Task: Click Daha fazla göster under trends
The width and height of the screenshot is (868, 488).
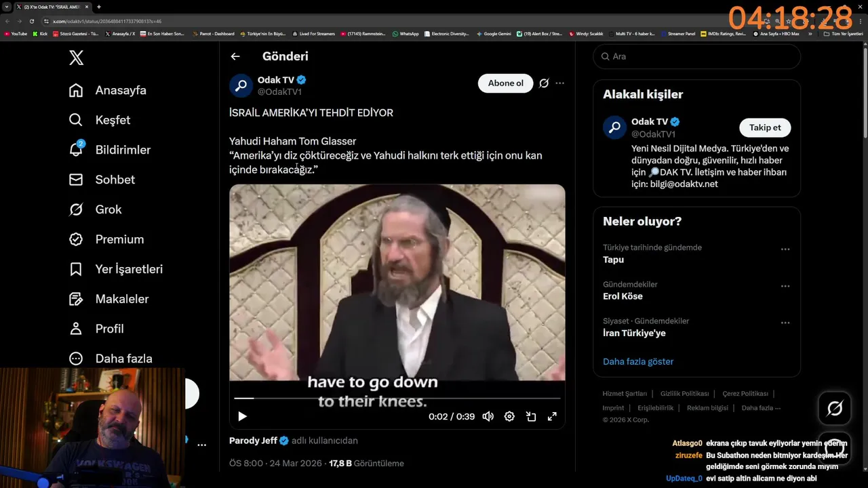Action: point(638,361)
